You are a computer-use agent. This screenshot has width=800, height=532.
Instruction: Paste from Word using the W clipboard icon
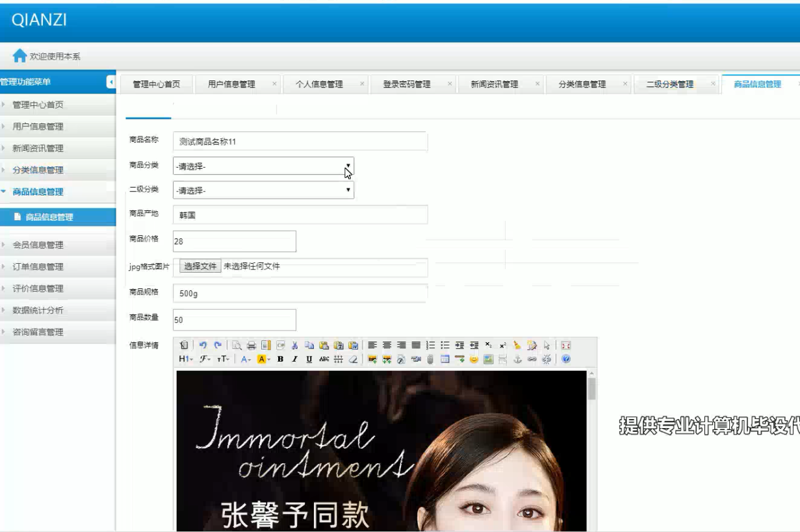point(354,345)
